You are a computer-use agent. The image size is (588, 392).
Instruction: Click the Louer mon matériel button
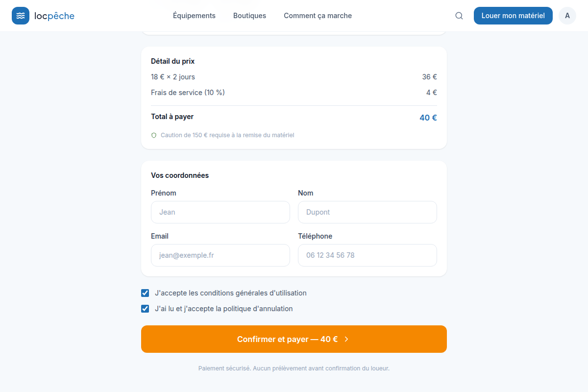pyautogui.click(x=513, y=16)
